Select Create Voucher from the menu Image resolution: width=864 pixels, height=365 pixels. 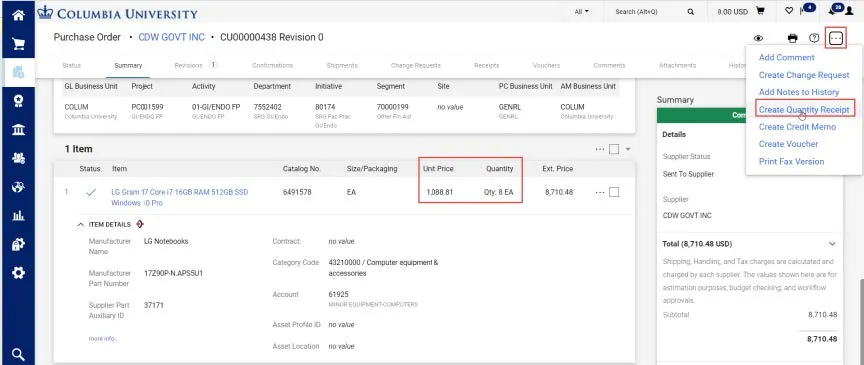[x=788, y=144]
